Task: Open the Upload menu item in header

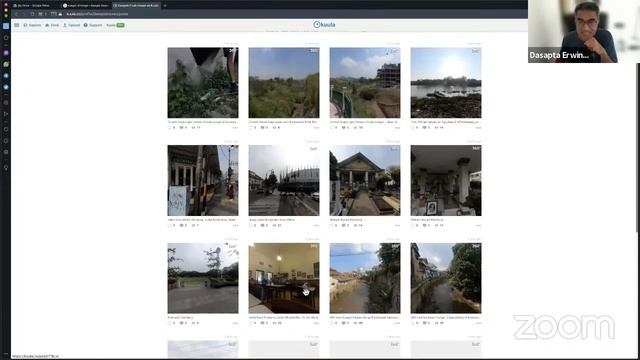Action: 71,25
